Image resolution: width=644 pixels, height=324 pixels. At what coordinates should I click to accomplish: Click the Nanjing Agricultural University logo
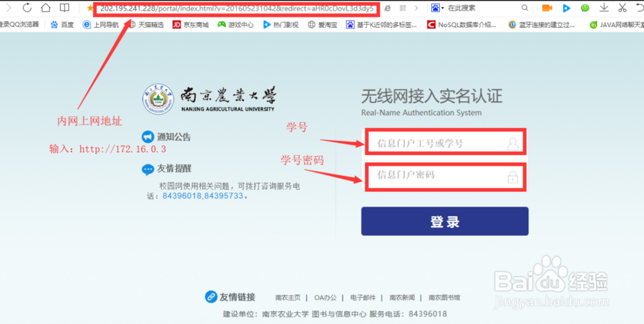(x=209, y=99)
